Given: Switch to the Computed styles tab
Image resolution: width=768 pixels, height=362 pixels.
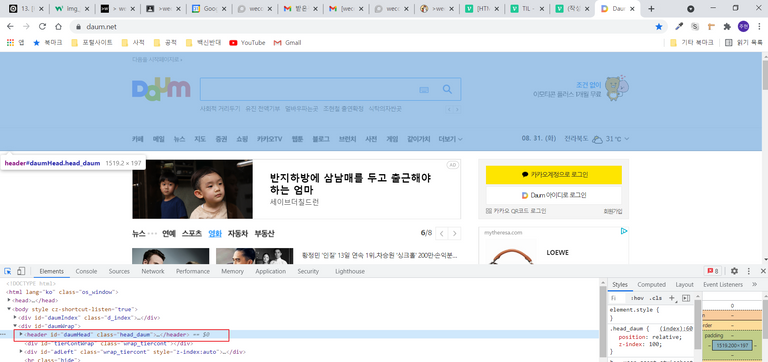Looking at the screenshot, I should pyautogui.click(x=651, y=285).
